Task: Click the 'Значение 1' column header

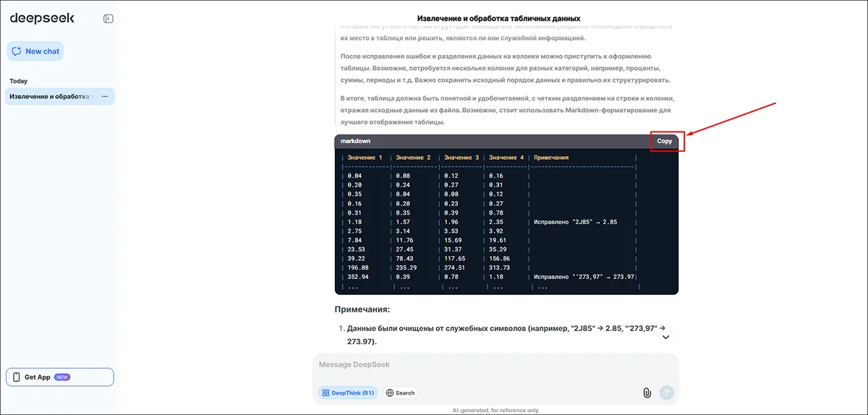Action: point(365,158)
